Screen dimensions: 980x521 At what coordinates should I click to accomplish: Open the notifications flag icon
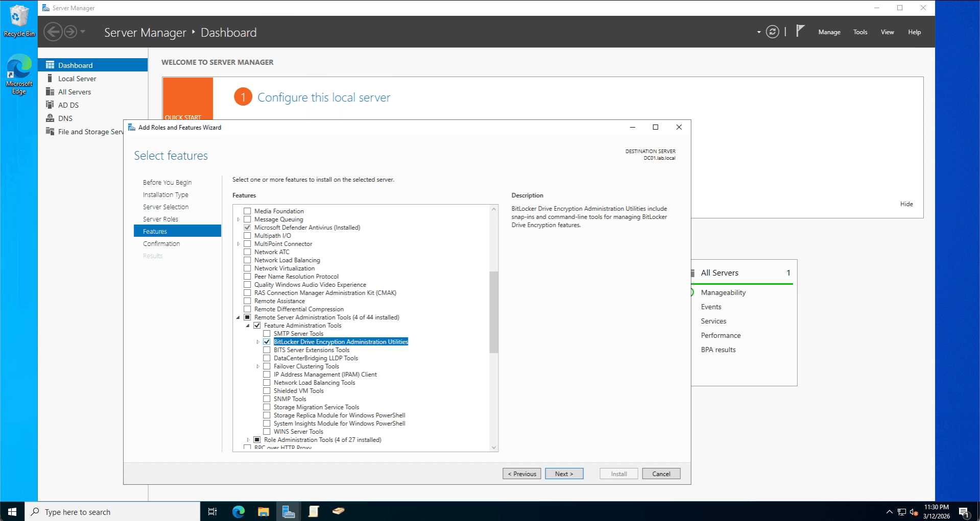coord(800,31)
